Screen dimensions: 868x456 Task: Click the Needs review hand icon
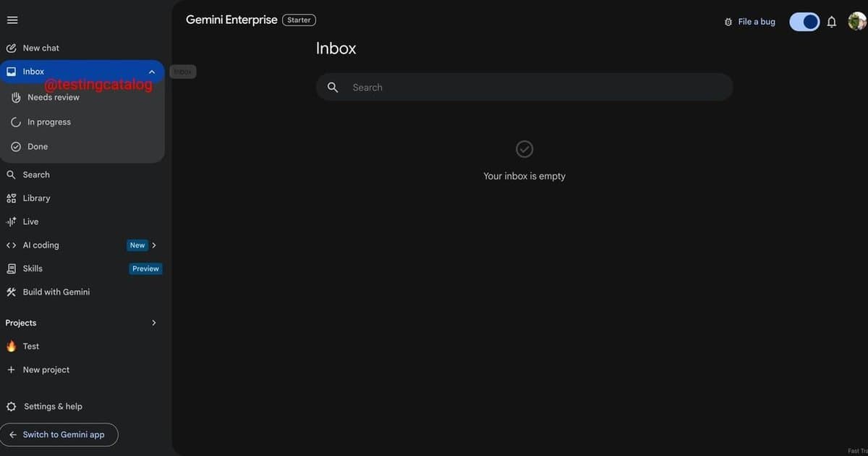click(x=16, y=97)
